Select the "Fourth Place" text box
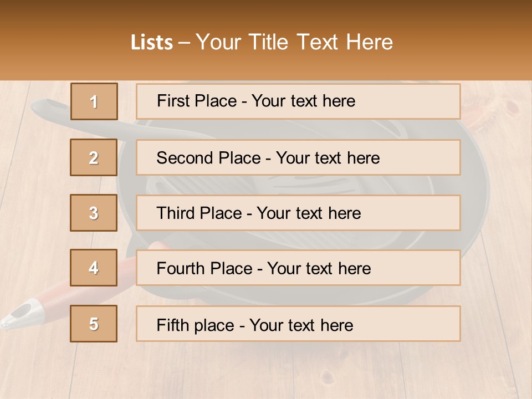This screenshot has width=532, height=399. pos(298,268)
